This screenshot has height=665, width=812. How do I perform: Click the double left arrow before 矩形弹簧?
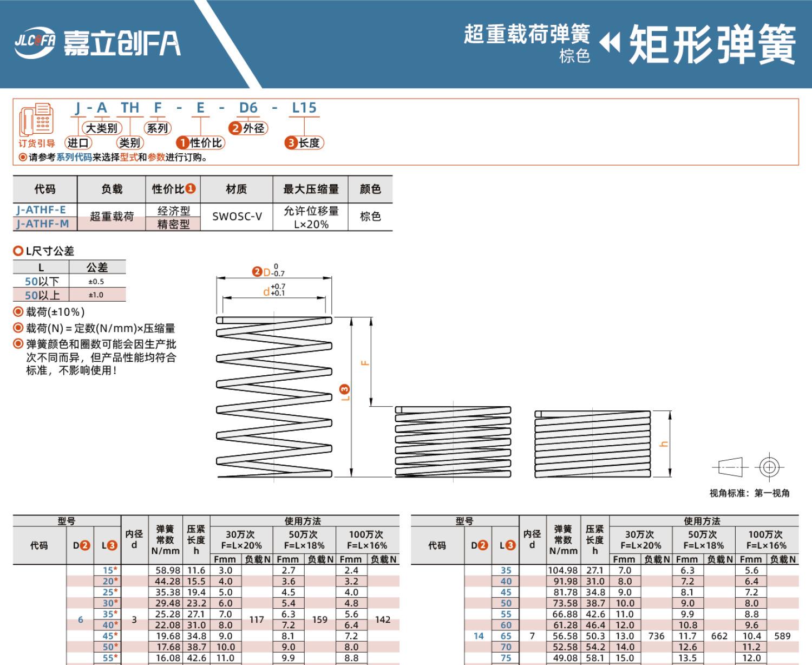pos(610,43)
